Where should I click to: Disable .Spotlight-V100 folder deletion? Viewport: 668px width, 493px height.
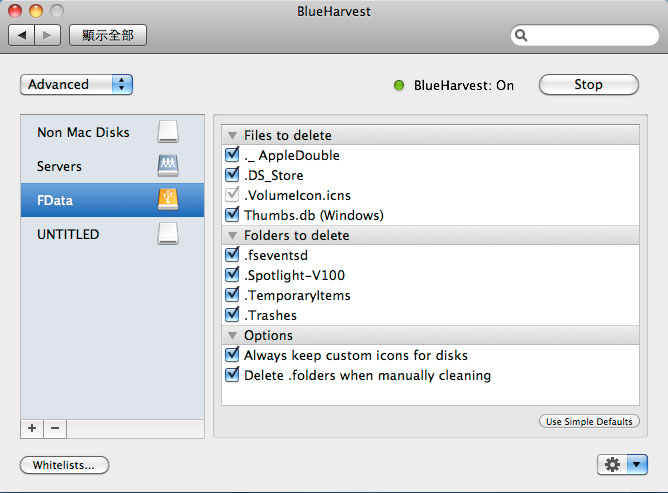coord(232,274)
